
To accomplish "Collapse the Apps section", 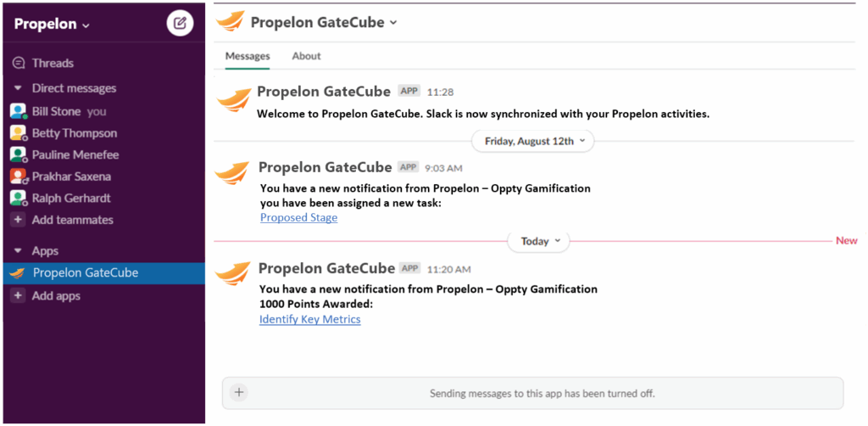I will point(19,251).
